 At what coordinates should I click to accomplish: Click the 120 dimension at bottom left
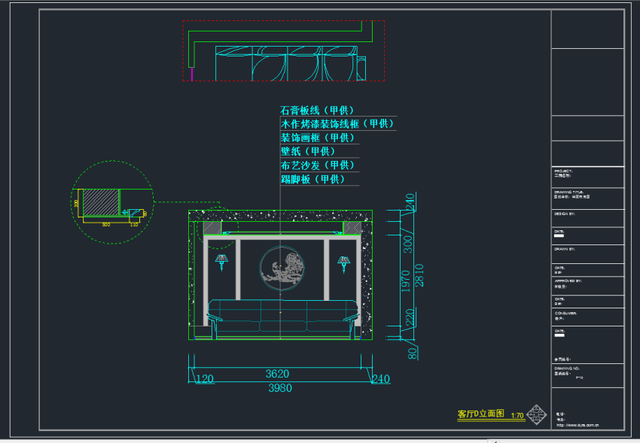point(204,379)
